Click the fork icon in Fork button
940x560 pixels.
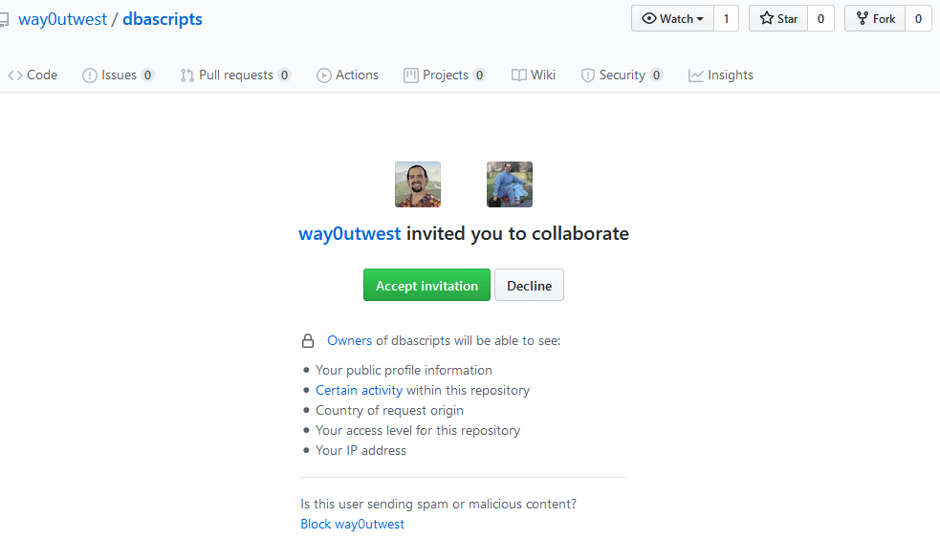coord(863,18)
